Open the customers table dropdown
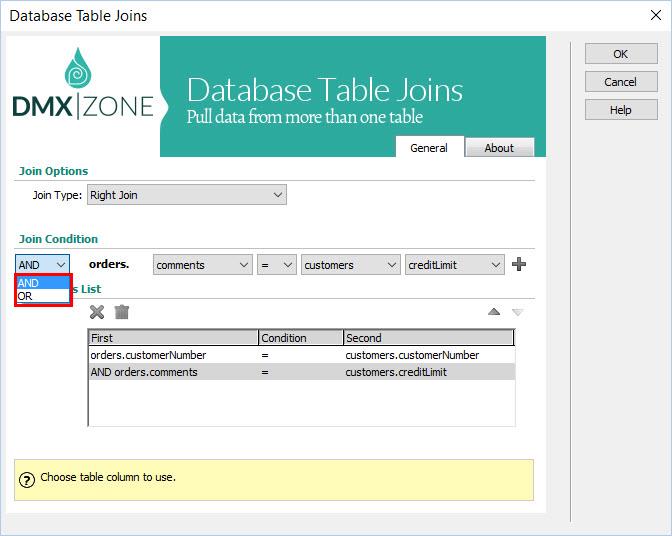672x536 pixels. click(350, 265)
